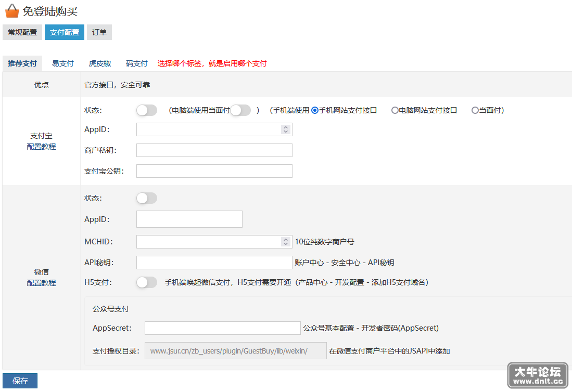Switch to the 易支付 payment tab
Viewport: 572px width, 392px height.
click(x=63, y=63)
